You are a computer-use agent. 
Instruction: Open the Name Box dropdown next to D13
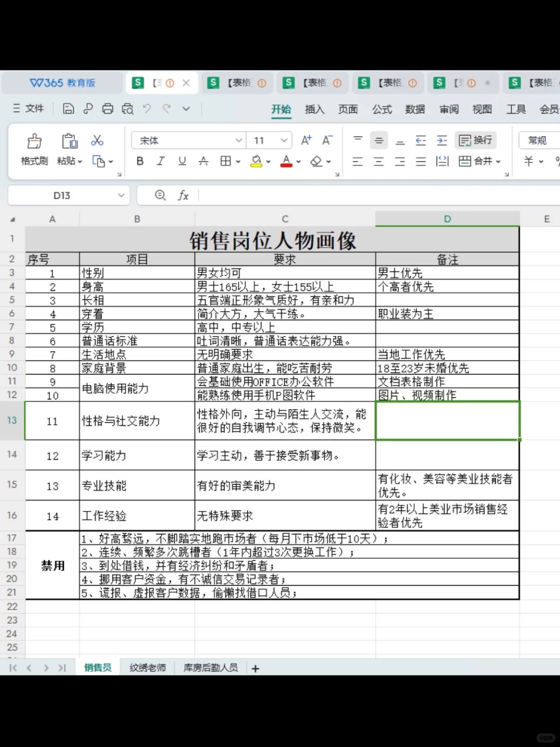pos(121,196)
